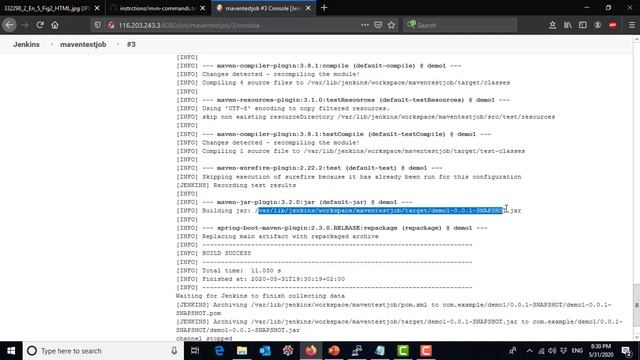Show hidden system tray icons
The image size is (640, 360).
pyautogui.click(x=529, y=351)
